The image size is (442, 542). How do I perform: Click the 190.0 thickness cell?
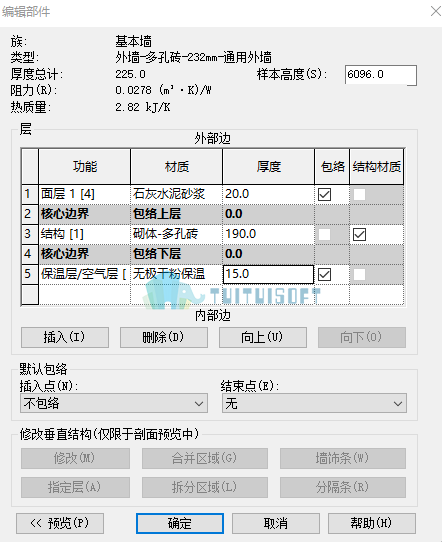point(269,234)
